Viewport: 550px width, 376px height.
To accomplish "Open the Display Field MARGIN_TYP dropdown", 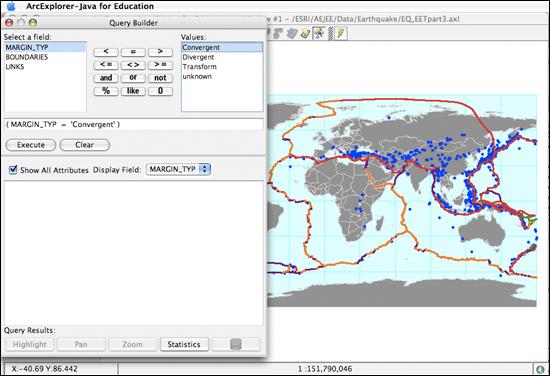I will tap(178, 169).
